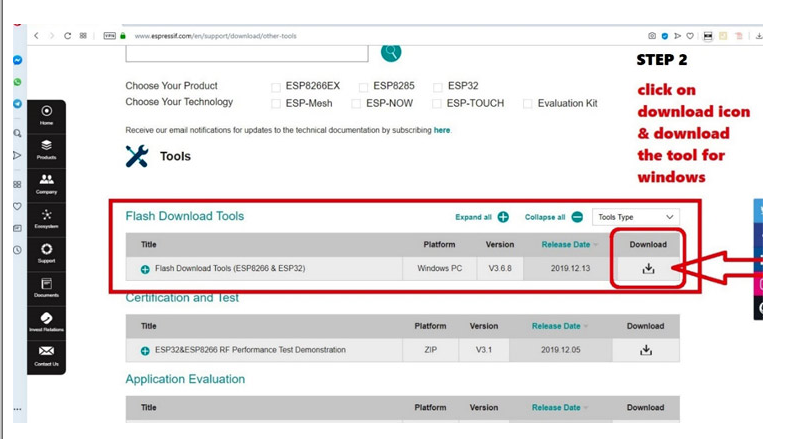
Task: Check the ESP-NOW technology checkbox
Action: coord(356,104)
